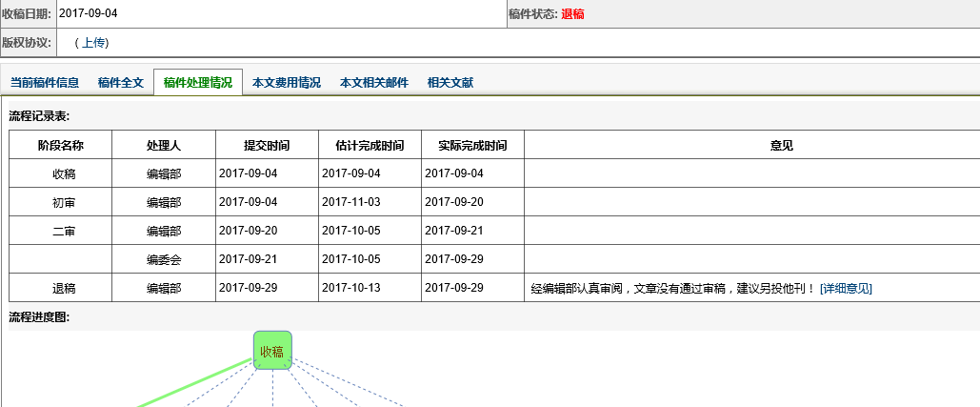Click the 阶段名称 column header
The image size is (980, 407).
61,145
